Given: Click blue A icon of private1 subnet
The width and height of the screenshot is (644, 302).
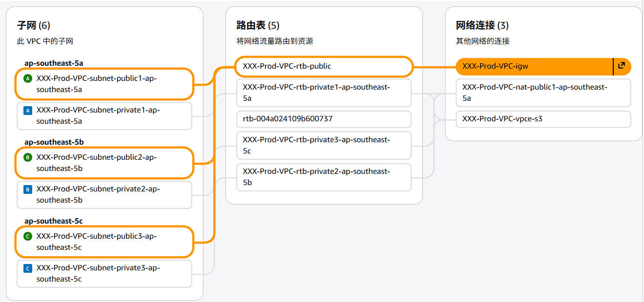Looking at the screenshot, I should point(28,111).
